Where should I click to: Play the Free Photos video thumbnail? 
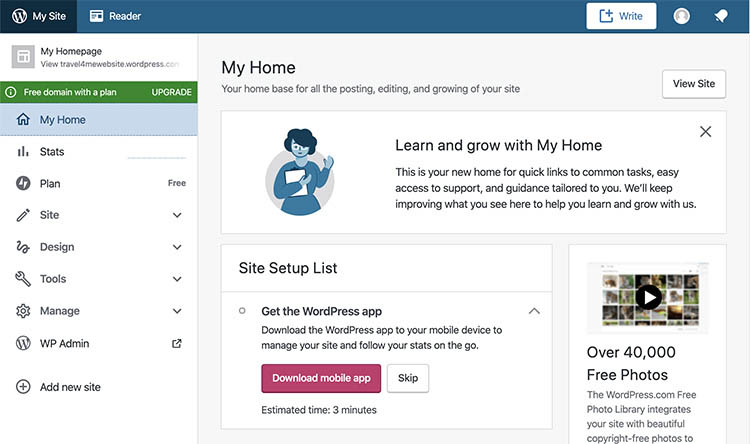[649, 297]
